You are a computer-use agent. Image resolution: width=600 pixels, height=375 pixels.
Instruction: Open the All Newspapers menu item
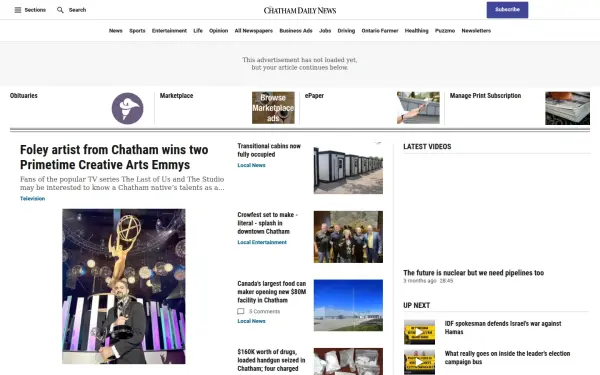coord(254,31)
